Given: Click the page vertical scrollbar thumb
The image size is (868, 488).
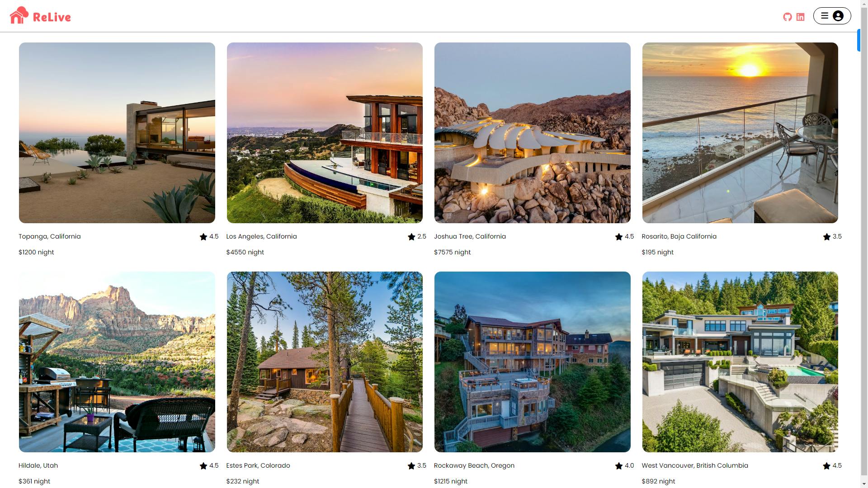Looking at the screenshot, I should 859,40.
